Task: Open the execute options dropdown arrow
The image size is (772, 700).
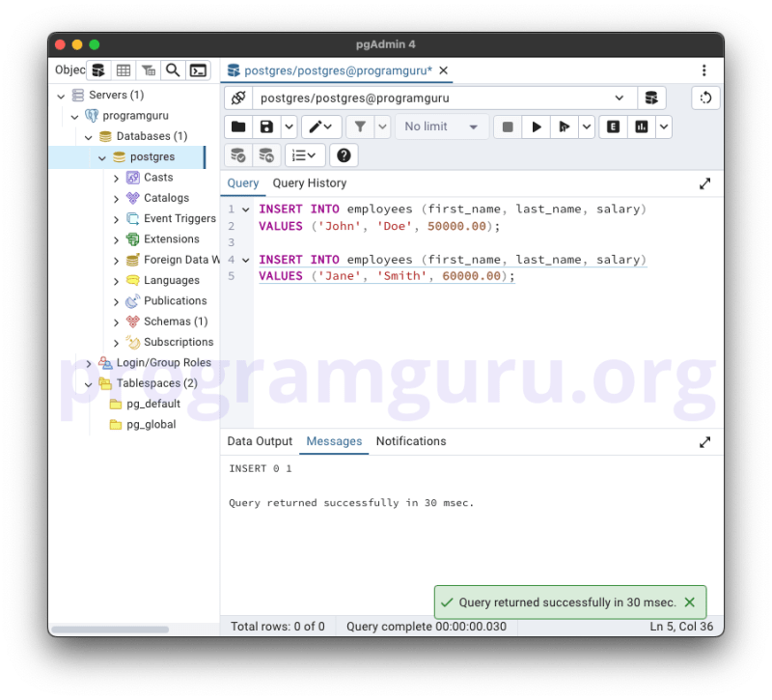Action: [587, 127]
